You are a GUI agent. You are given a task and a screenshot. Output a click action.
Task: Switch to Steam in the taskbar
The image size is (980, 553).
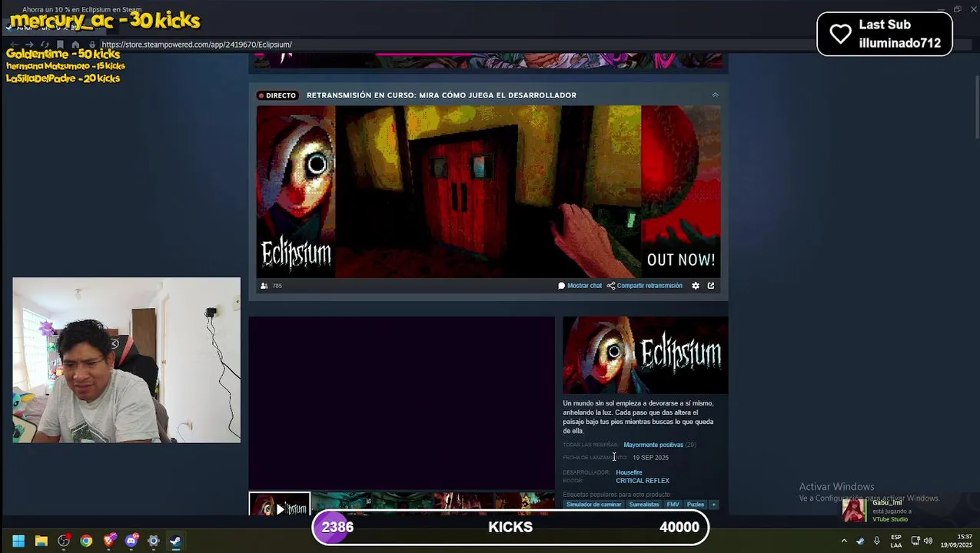pos(175,541)
